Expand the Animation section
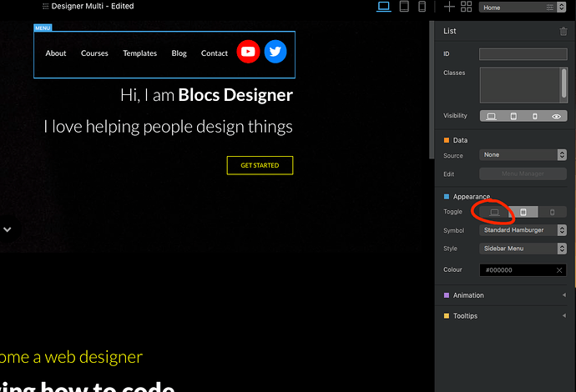This screenshot has height=392, width=576. pyautogui.click(x=503, y=295)
